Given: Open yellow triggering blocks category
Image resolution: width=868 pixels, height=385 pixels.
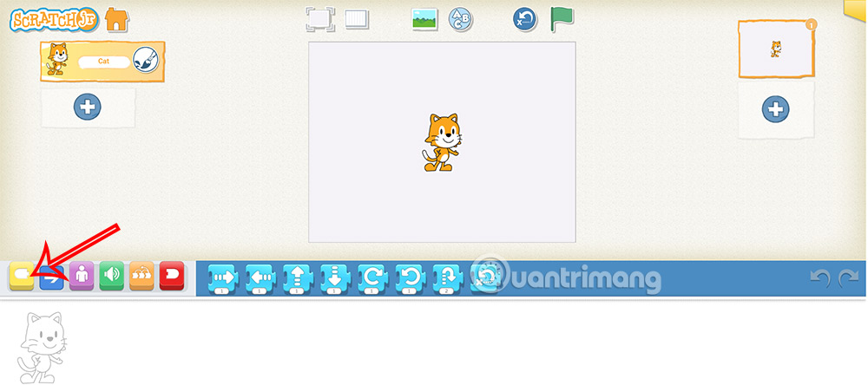Looking at the screenshot, I should [23, 276].
